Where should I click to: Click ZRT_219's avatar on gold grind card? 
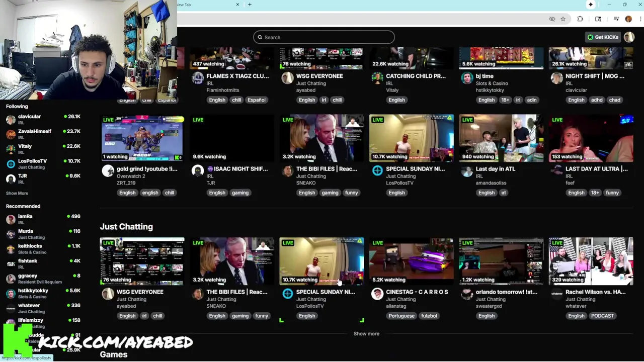click(x=108, y=171)
